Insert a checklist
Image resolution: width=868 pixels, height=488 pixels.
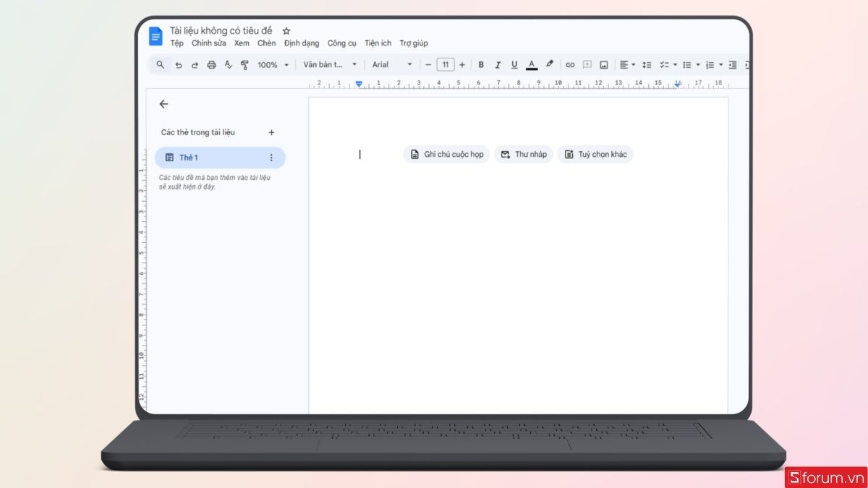tap(665, 65)
